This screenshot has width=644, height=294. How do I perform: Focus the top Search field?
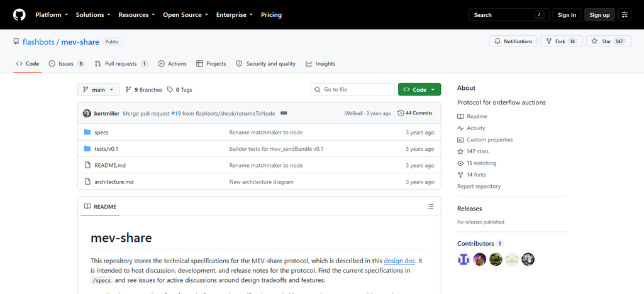click(508, 14)
